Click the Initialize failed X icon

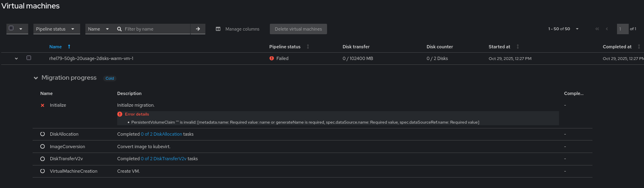pyautogui.click(x=43, y=105)
